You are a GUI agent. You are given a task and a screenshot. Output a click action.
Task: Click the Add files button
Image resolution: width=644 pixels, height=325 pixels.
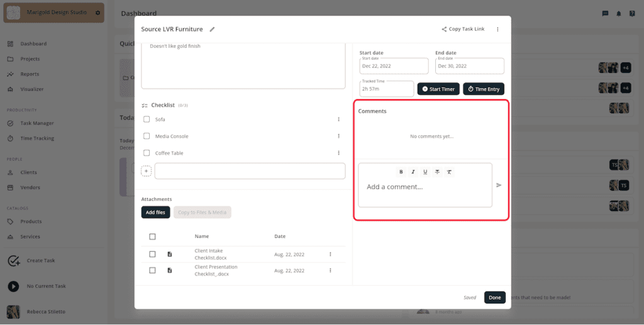(x=156, y=212)
